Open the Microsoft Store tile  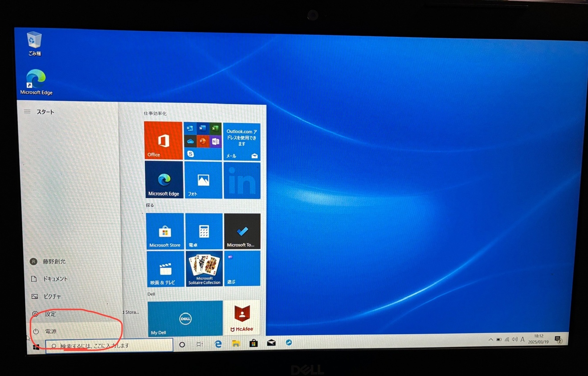click(165, 231)
